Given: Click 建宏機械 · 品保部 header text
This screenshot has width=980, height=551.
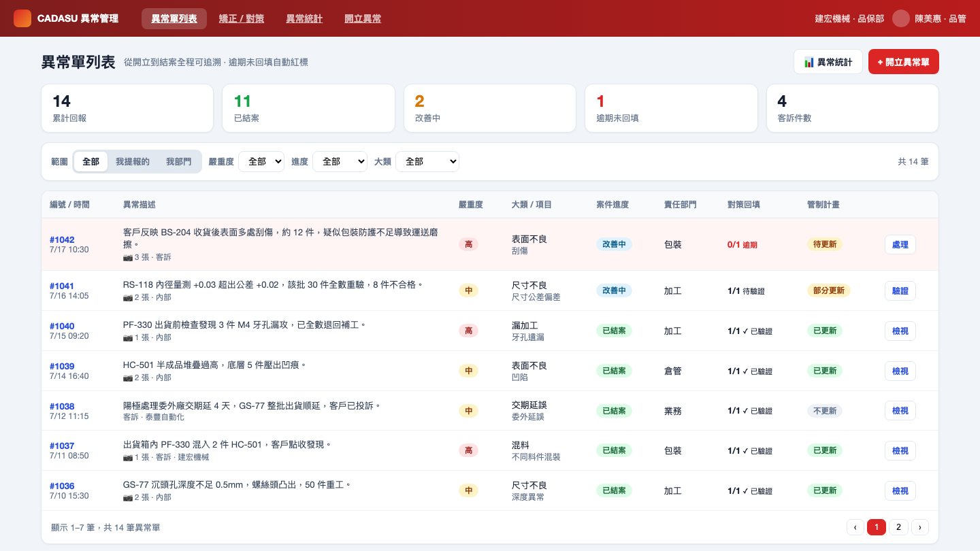Looking at the screenshot, I should pyautogui.click(x=849, y=19).
